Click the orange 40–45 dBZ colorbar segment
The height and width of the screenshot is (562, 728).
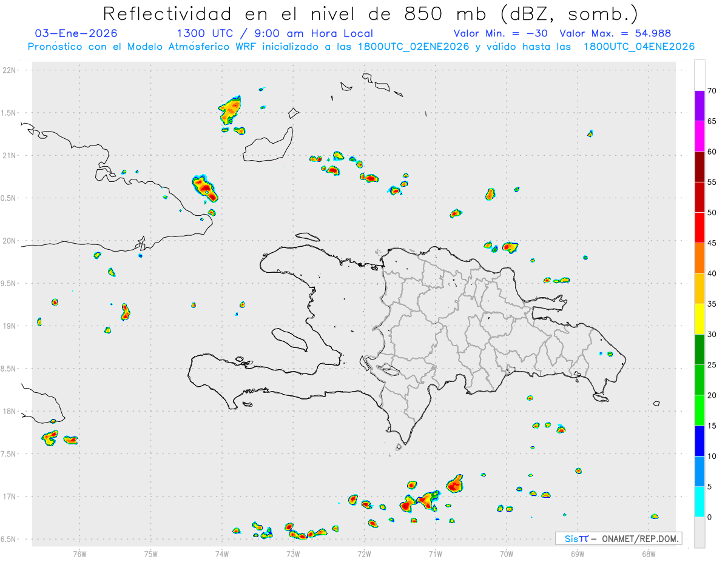tap(699, 258)
